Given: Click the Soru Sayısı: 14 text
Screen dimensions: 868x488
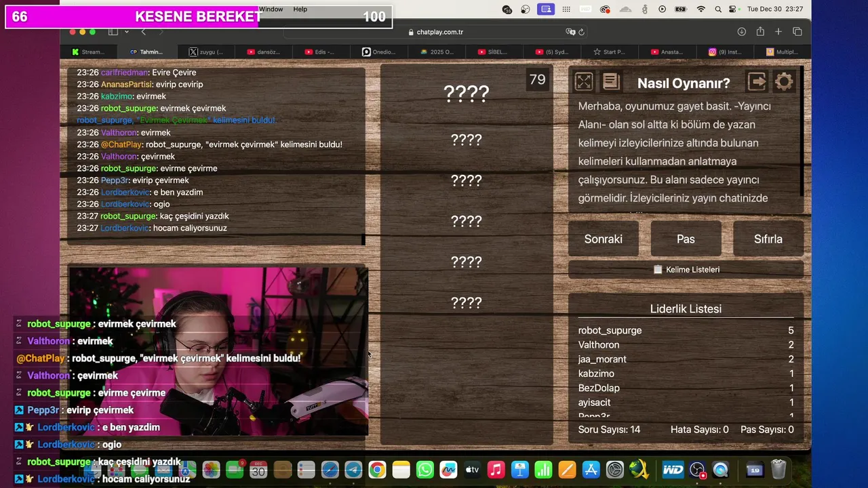Looking at the screenshot, I should [609, 430].
